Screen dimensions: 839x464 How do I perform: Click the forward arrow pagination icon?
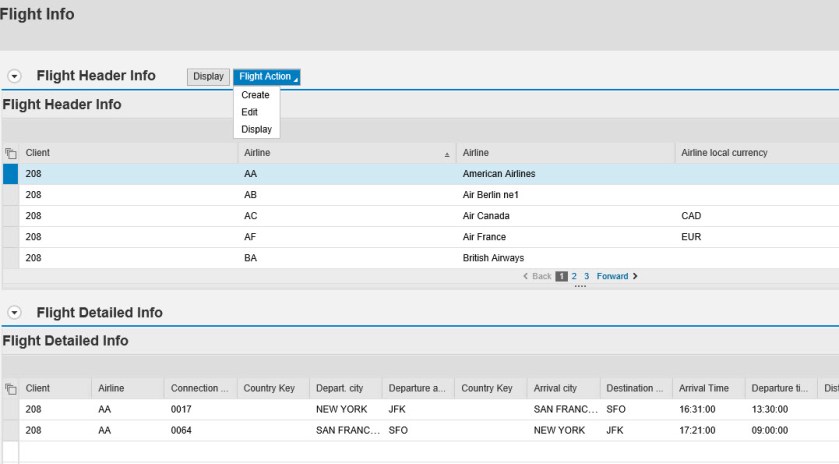tap(635, 276)
